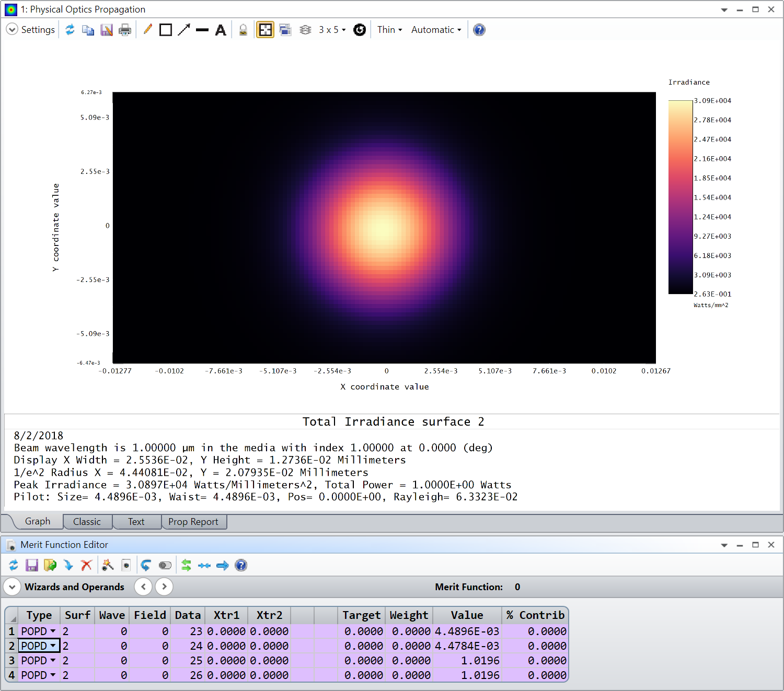Click the layers overlay icon
The height and width of the screenshot is (691, 784).
(305, 30)
